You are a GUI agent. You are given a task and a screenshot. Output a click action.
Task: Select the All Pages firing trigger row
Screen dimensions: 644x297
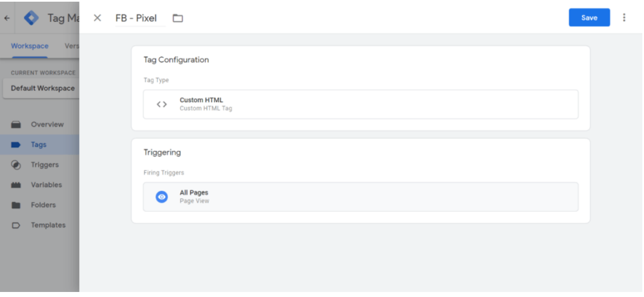[361, 197]
